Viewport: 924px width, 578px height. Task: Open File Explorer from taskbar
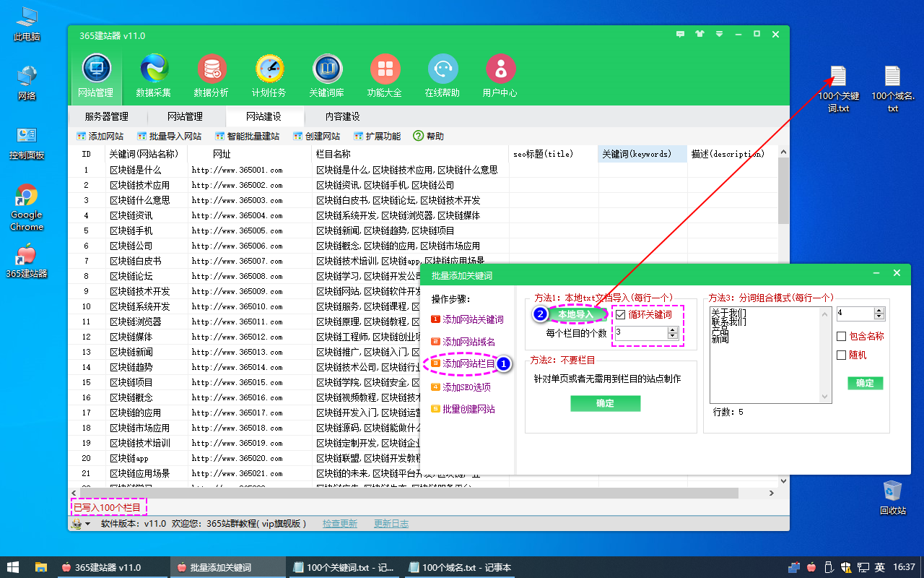(x=40, y=567)
